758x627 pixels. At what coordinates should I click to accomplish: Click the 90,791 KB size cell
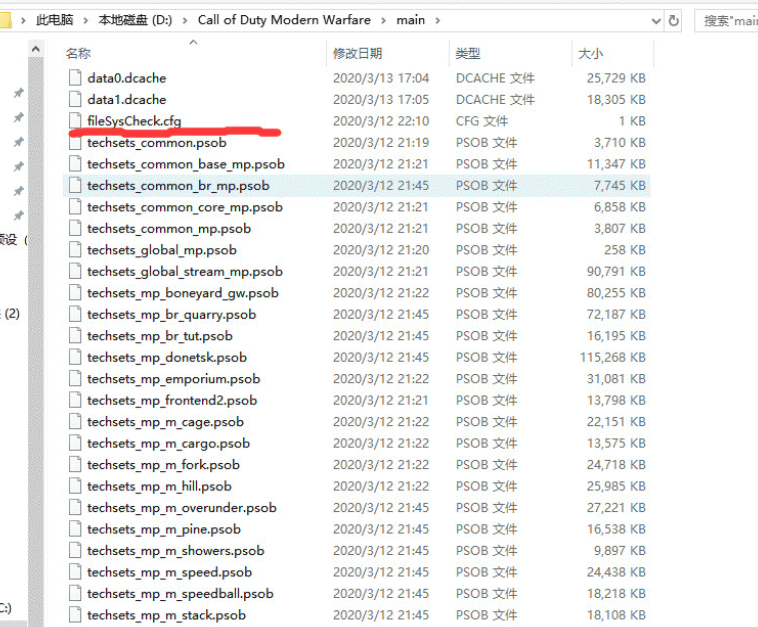[x=616, y=271]
